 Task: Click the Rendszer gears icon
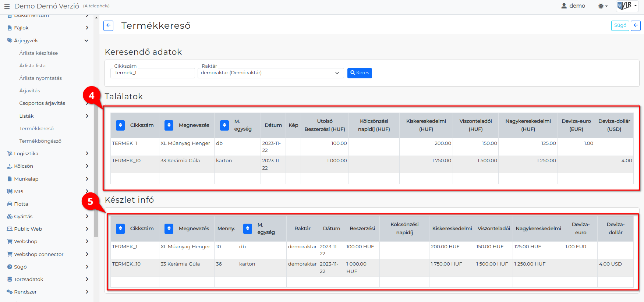pos(10,292)
